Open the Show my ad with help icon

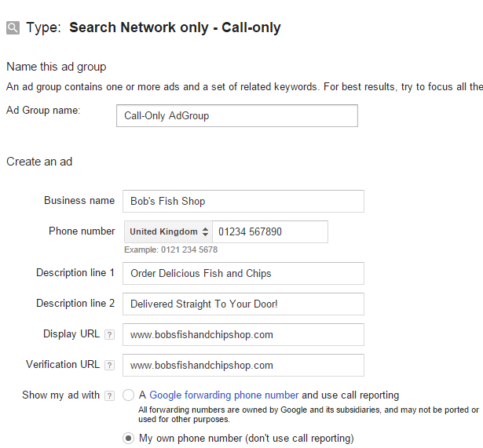point(109,395)
